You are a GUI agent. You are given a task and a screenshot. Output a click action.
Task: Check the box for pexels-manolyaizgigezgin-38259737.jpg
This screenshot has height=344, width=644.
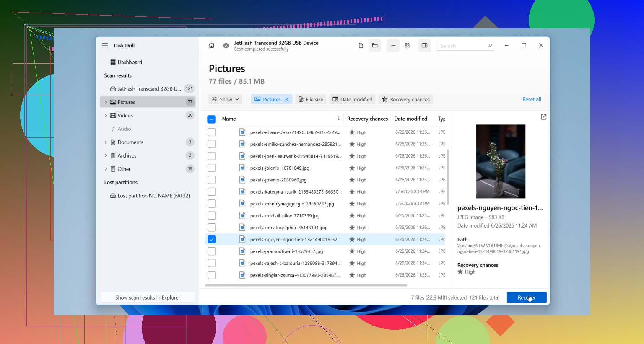[211, 204]
